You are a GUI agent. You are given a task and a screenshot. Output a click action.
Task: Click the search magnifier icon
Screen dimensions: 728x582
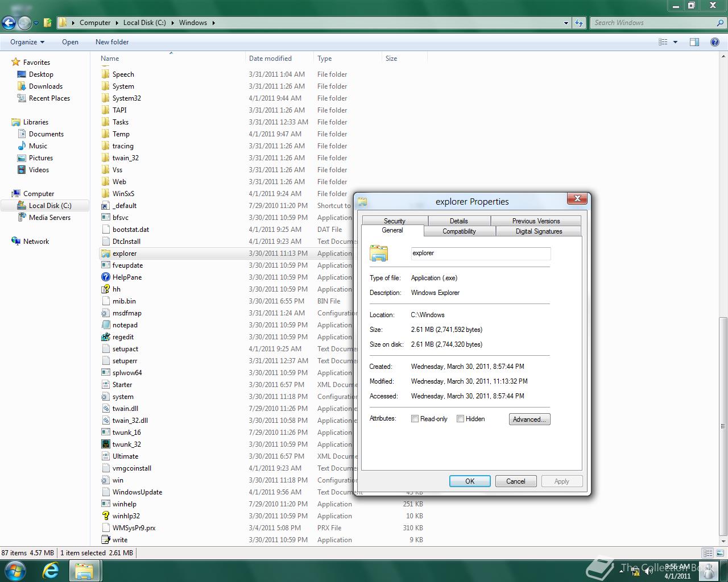click(721, 23)
